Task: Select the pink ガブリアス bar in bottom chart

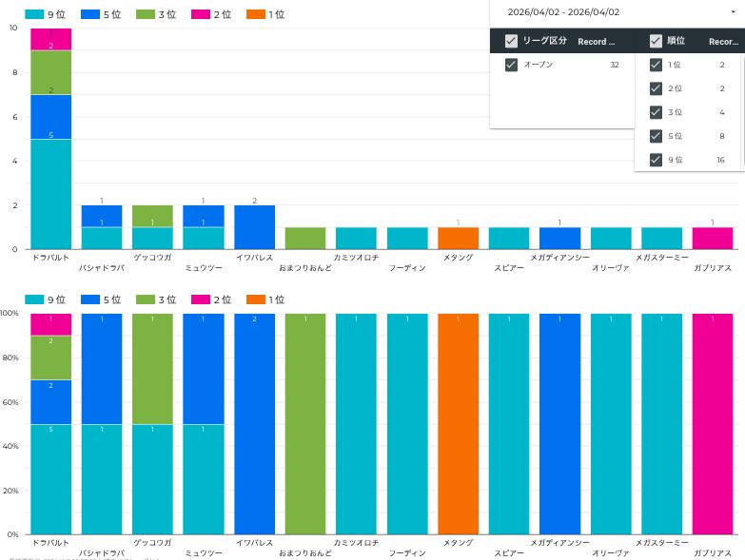Action: (712, 423)
